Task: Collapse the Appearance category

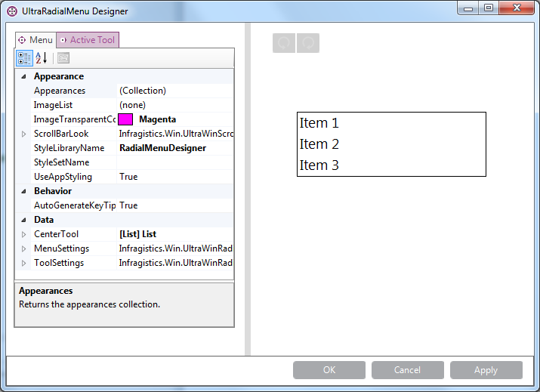Action: tap(23, 76)
